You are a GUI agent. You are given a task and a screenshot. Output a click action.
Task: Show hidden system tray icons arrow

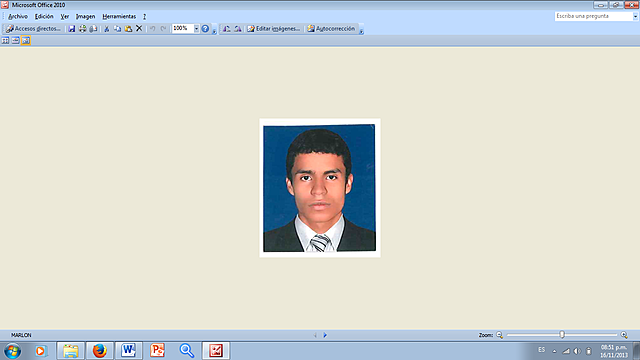click(554, 351)
